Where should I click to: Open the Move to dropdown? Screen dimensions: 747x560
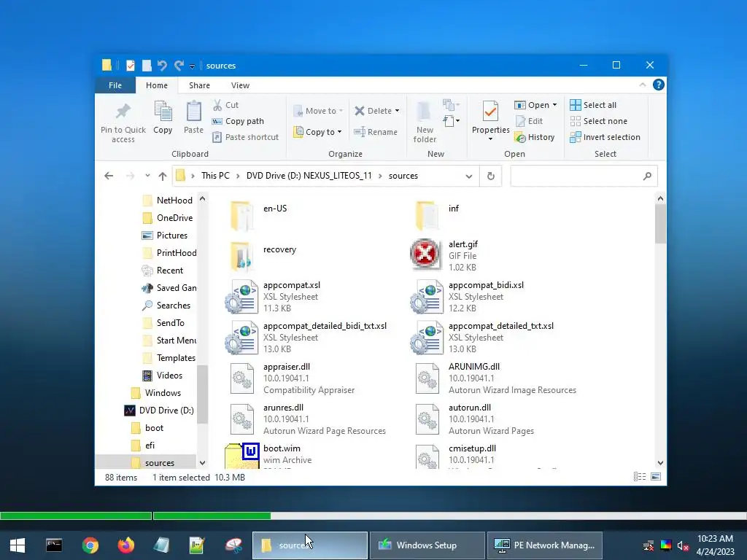(318, 111)
